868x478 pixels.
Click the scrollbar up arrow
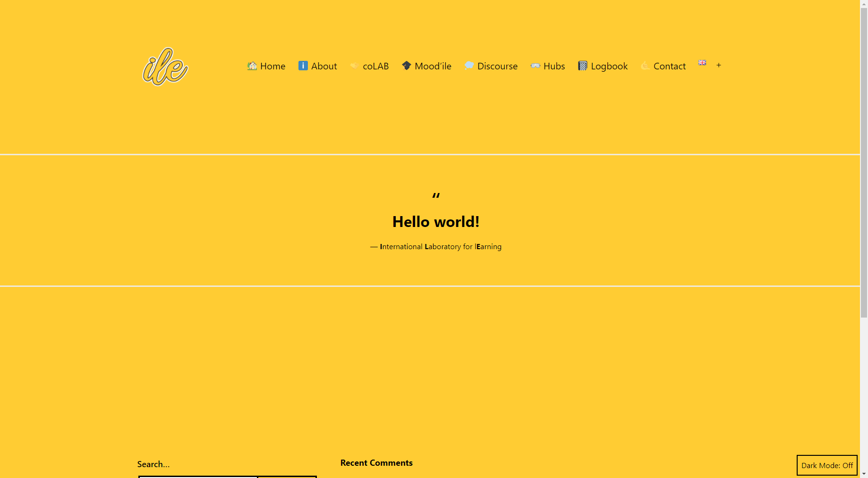864,4
